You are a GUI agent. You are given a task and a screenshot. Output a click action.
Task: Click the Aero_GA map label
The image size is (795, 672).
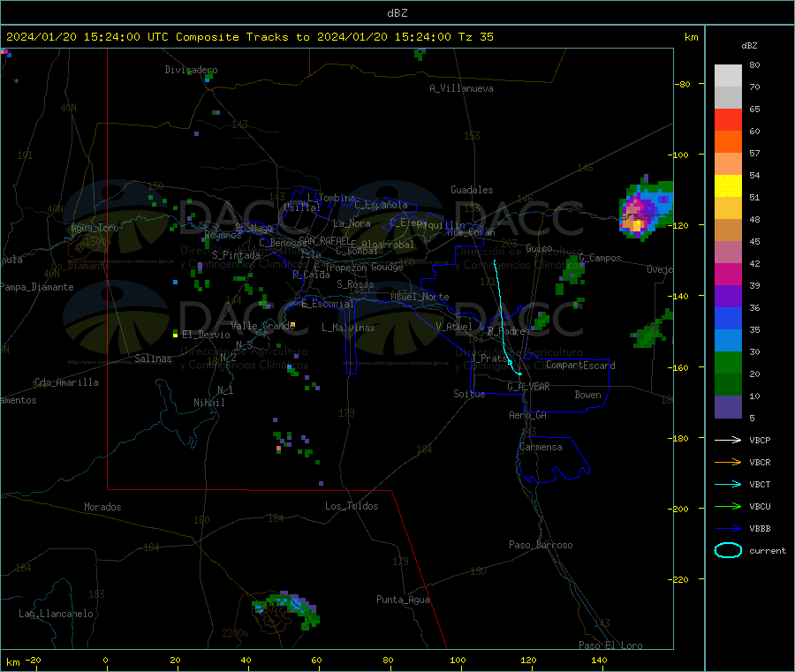[x=528, y=415]
